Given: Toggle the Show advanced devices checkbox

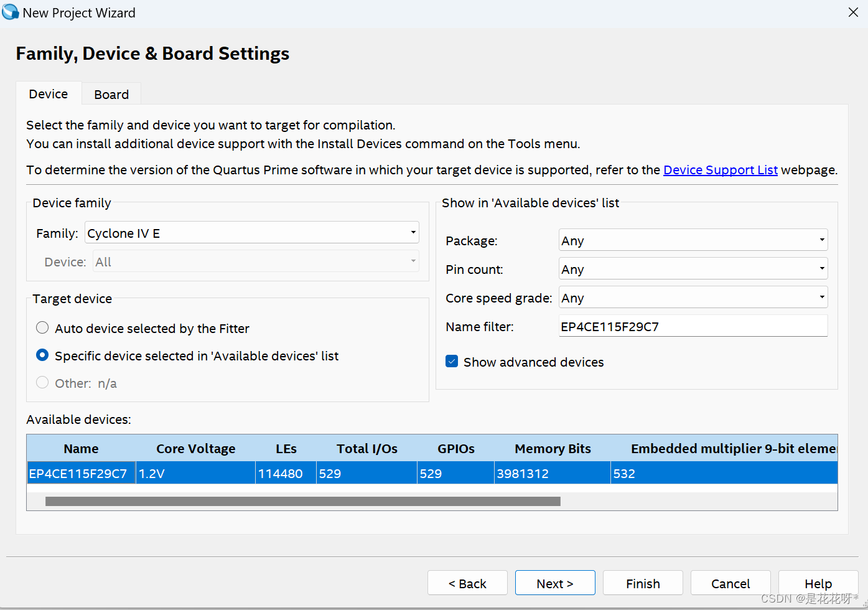Looking at the screenshot, I should [x=452, y=362].
